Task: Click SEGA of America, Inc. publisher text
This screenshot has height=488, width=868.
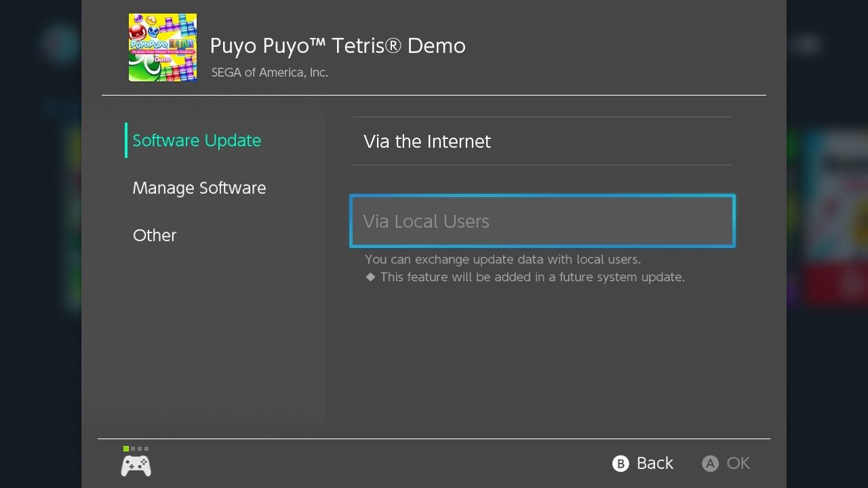Action: point(269,72)
